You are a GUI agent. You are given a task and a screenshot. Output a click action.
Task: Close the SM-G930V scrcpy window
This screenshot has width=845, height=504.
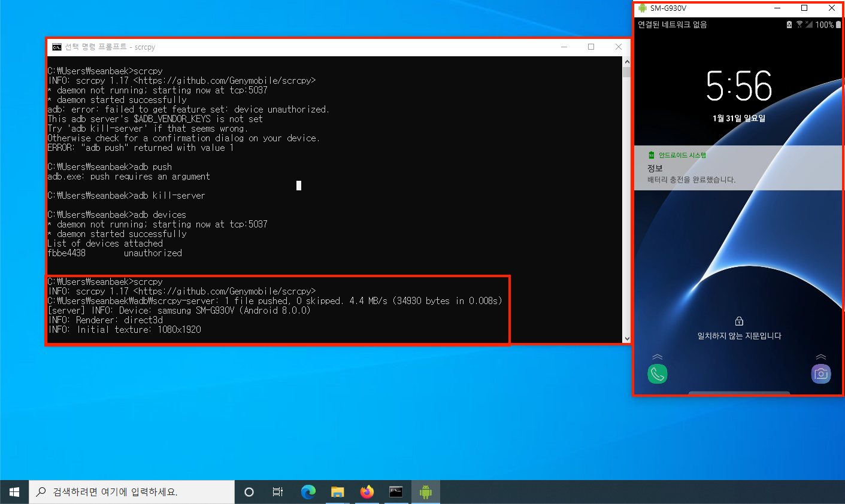pos(831,8)
